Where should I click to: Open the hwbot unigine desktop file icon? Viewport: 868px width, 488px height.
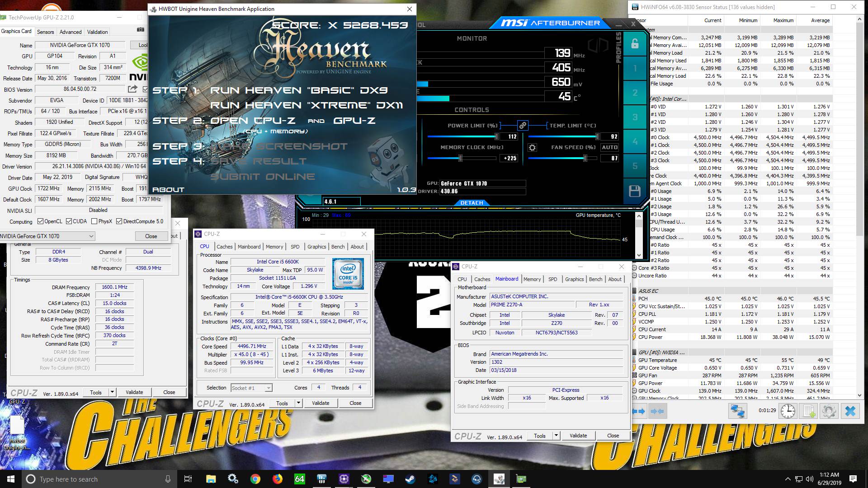click(x=17, y=432)
